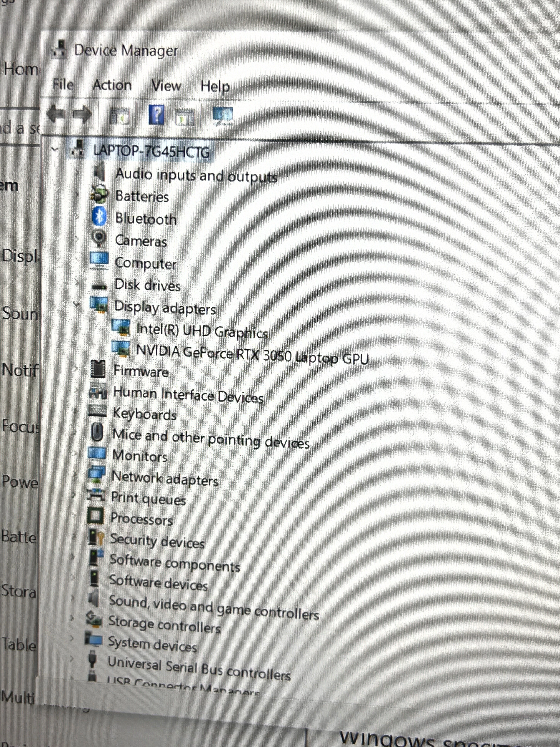Collapse the Display adapters category
Viewport: 560px width, 747px height.
(76, 304)
